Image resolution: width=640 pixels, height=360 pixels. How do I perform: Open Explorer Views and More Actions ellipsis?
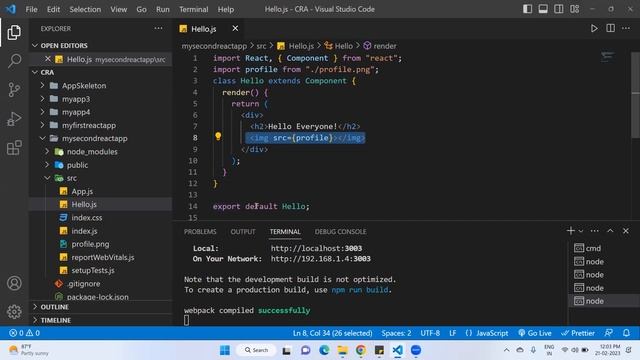pos(158,28)
